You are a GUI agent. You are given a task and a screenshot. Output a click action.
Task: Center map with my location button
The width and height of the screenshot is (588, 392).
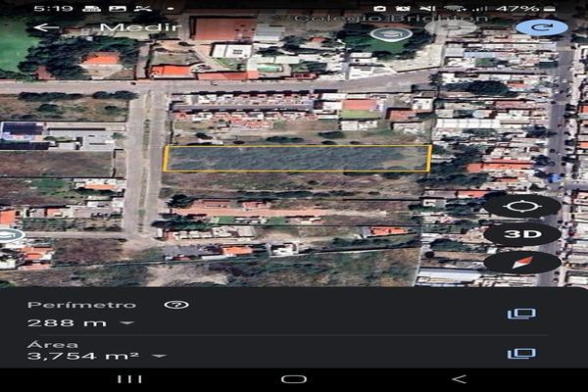522,206
